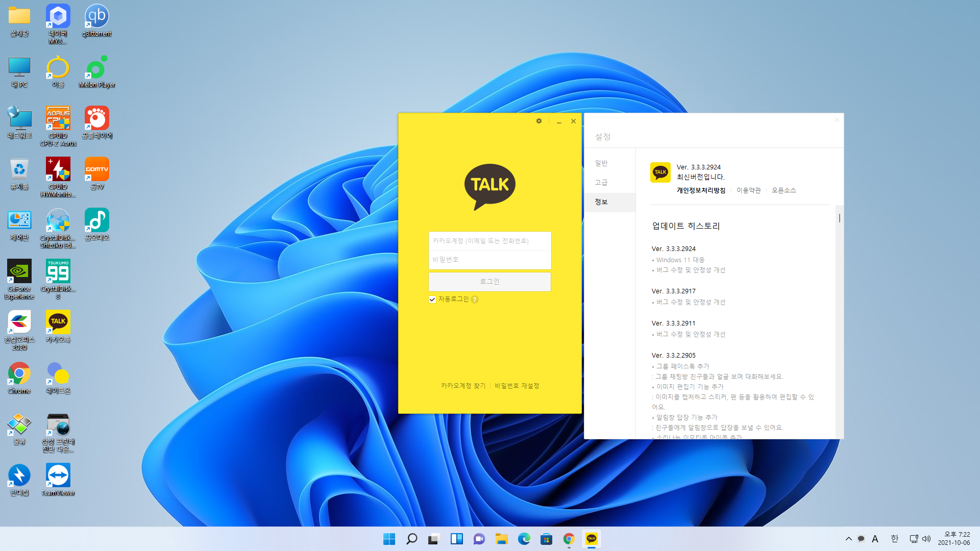Click the KakaoTalk logo in settings info

click(660, 172)
